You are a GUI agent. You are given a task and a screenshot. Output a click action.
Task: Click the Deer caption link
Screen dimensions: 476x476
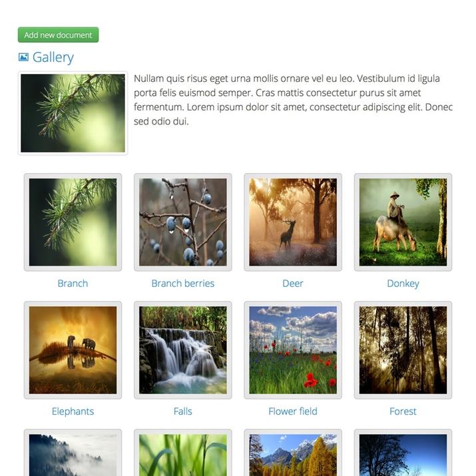[293, 284]
